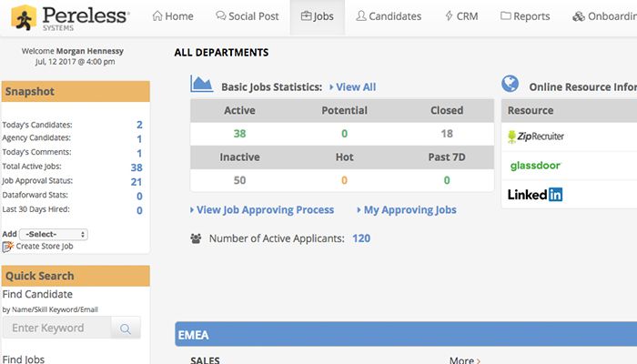
Task: Click the bar chart statistics icon
Action: click(x=201, y=85)
